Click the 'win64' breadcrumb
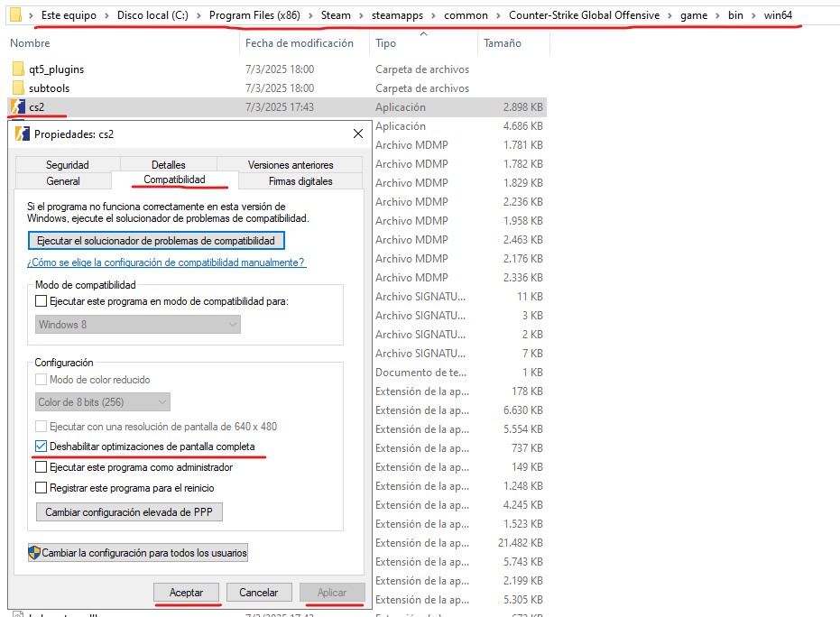This screenshot has width=840, height=617. point(778,15)
